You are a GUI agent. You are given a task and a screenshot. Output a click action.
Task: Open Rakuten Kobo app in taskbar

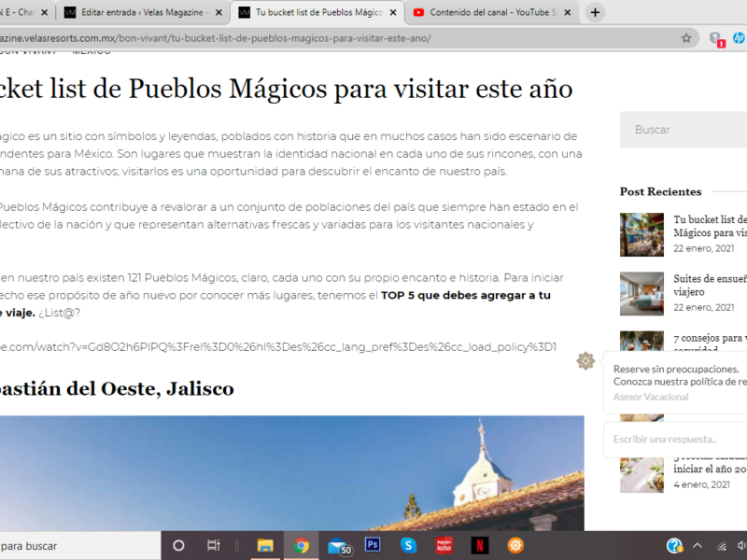click(444, 545)
